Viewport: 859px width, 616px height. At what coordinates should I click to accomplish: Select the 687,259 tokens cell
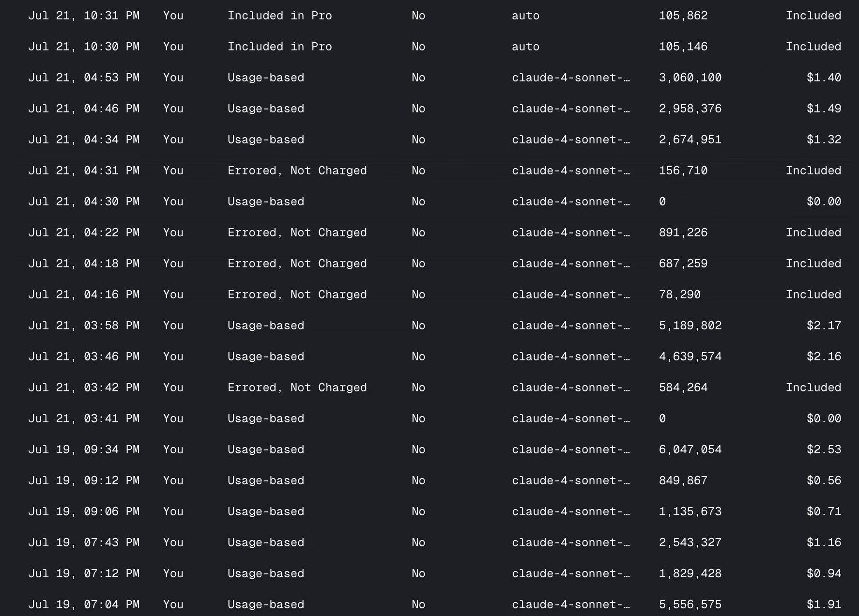(x=683, y=263)
